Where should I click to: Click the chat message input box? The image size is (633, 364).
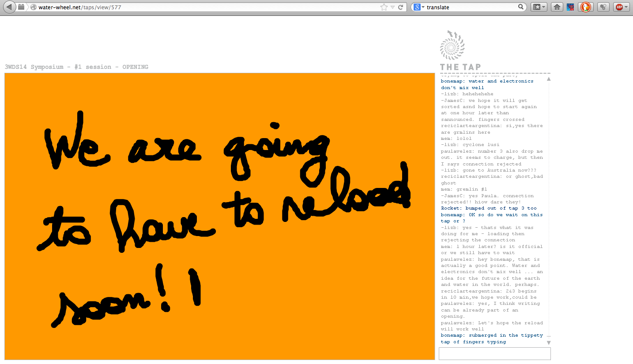(494, 353)
